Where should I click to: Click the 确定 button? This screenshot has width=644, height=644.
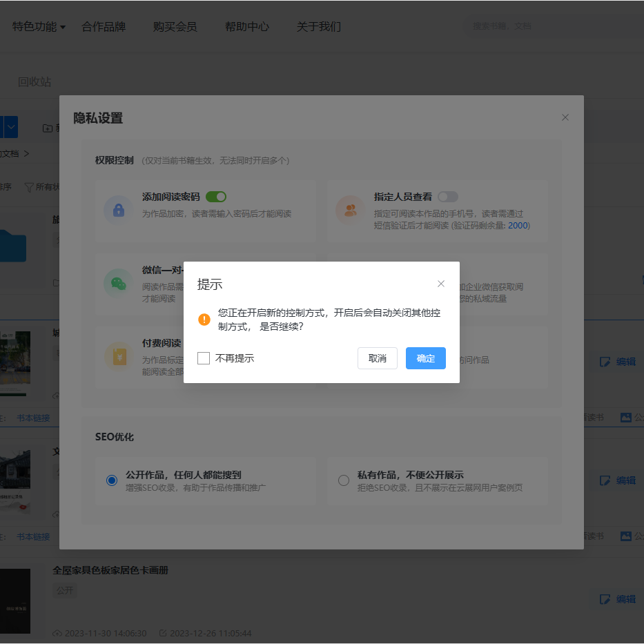click(425, 358)
